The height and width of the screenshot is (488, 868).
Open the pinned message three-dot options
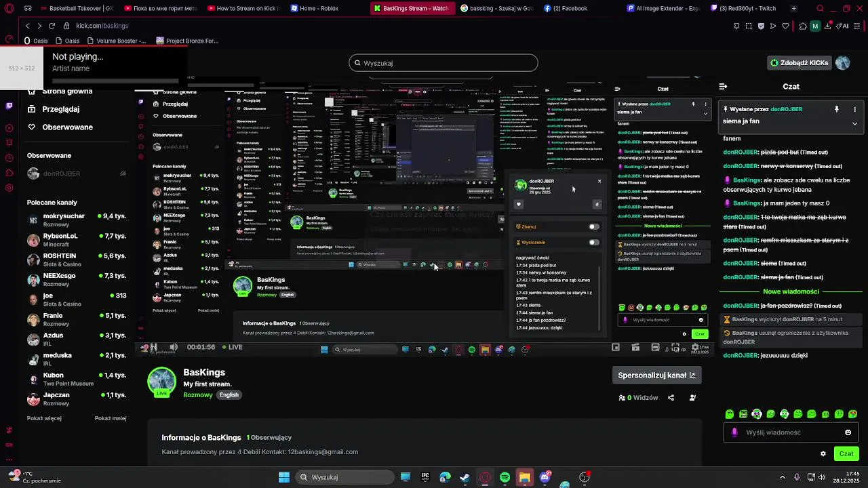[x=854, y=109]
